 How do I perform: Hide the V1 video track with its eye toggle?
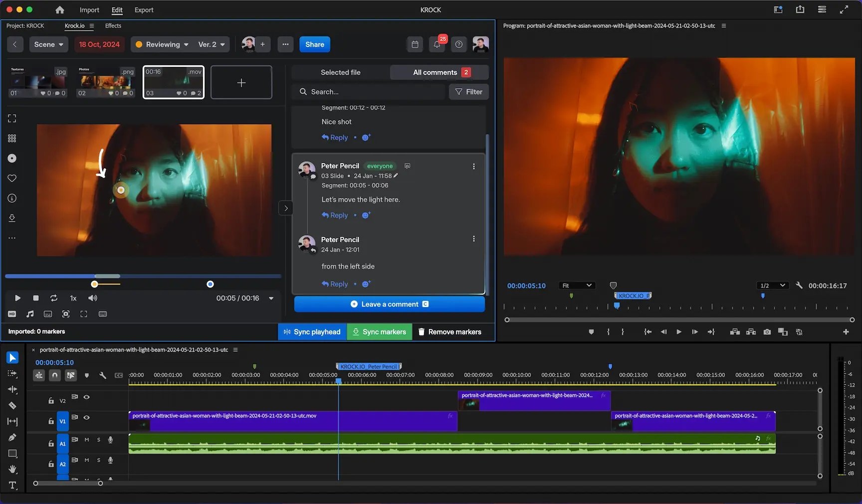tap(86, 418)
